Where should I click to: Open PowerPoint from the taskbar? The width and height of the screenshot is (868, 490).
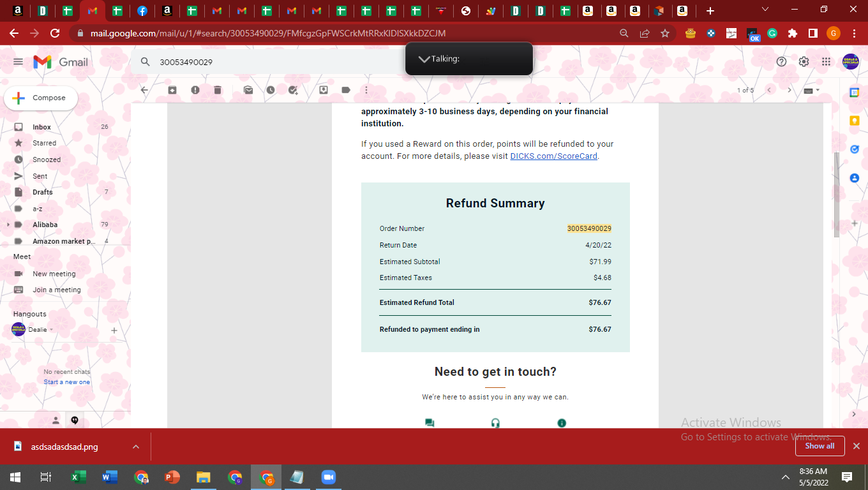pyautogui.click(x=172, y=477)
